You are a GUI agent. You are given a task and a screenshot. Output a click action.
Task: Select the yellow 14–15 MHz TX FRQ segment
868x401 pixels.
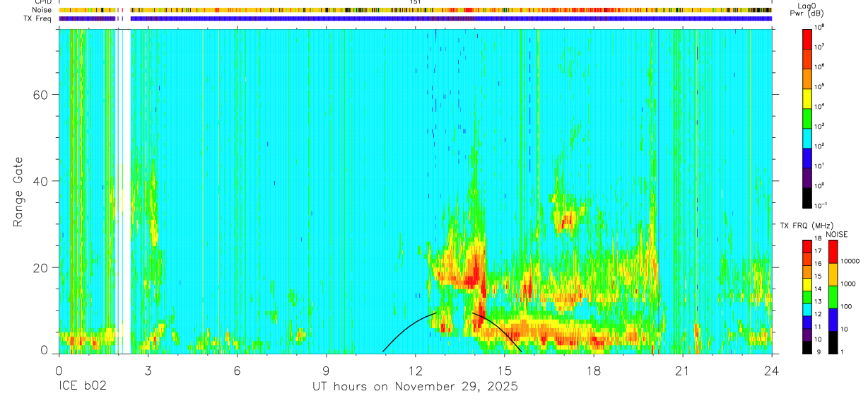pos(807,284)
